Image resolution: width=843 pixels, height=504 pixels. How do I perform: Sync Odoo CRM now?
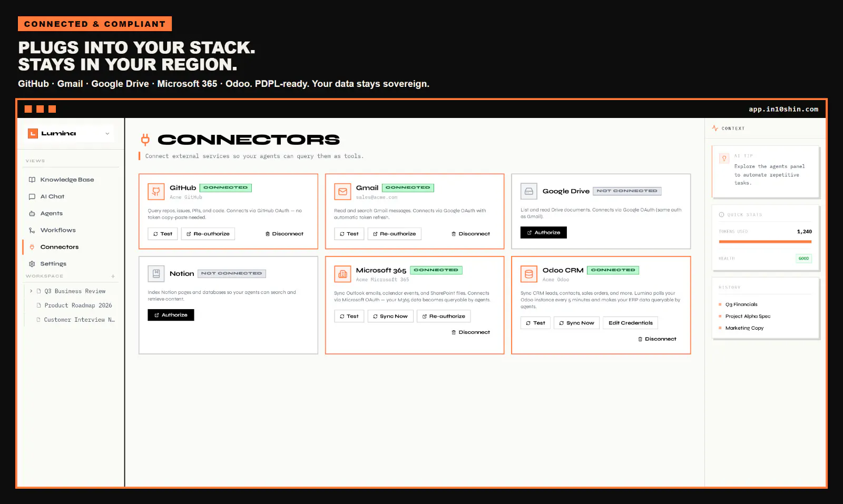pyautogui.click(x=577, y=323)
